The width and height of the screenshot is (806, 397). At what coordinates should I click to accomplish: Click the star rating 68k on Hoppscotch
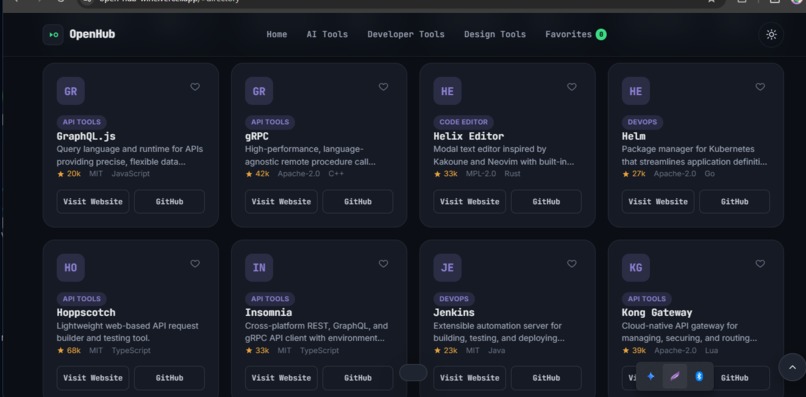[x=69, y=351]
